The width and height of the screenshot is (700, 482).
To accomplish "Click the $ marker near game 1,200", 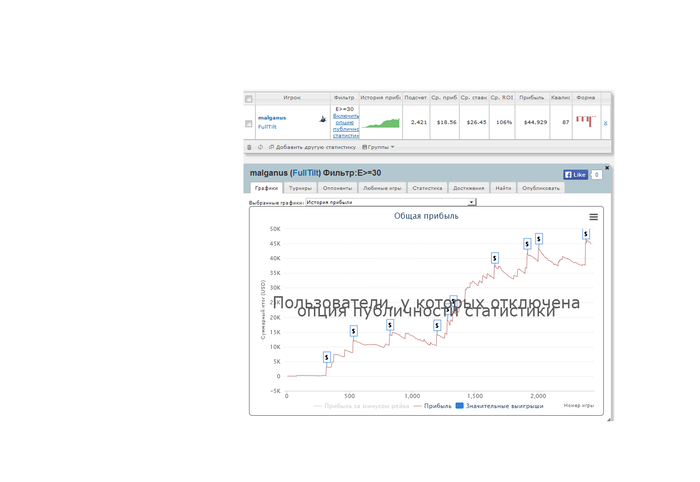I will [x=437, y=326].
